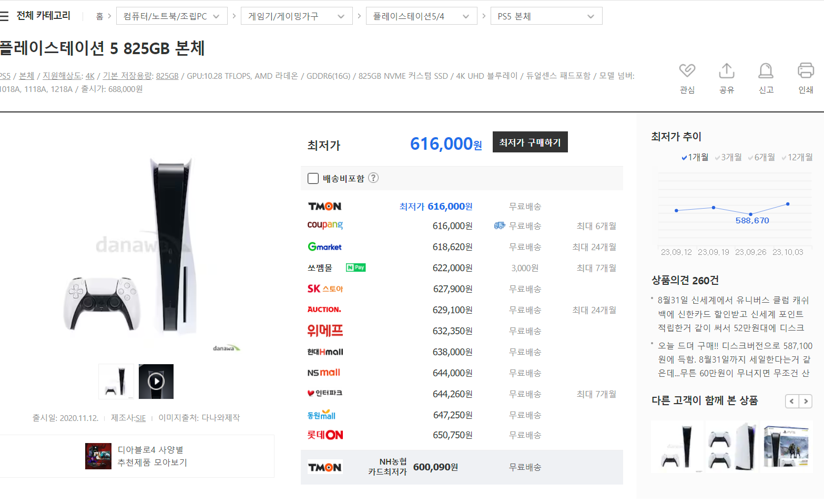
Task: Show previous items in 다른 고객이 함께 본 상품
Action: (792, 402)
